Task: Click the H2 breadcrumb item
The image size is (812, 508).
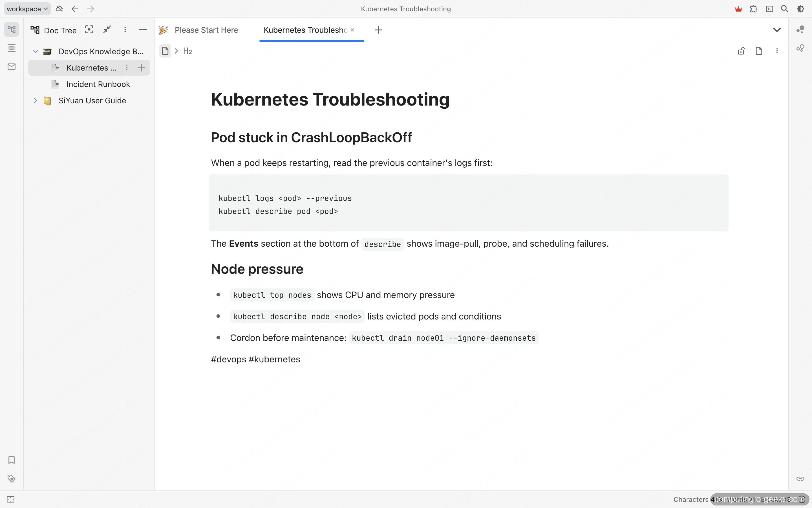Action: pyautogui.click(x=187, y=51)
